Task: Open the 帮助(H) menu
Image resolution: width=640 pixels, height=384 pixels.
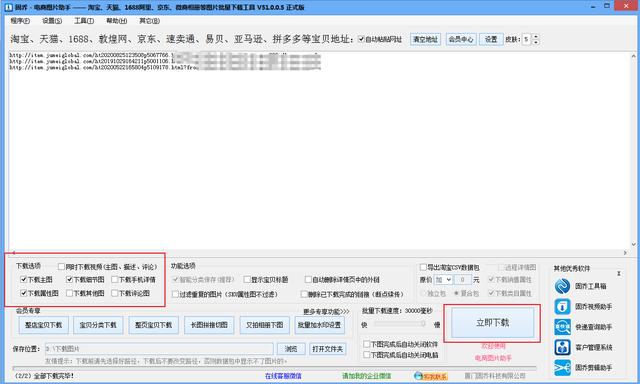Action: click(117, 21)
